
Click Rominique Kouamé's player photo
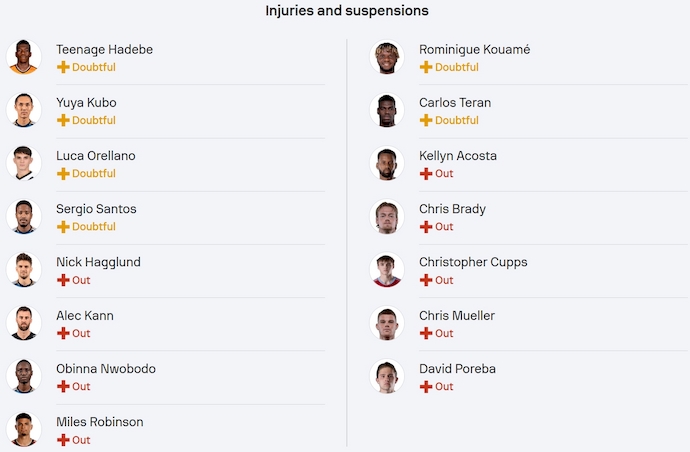387,57
